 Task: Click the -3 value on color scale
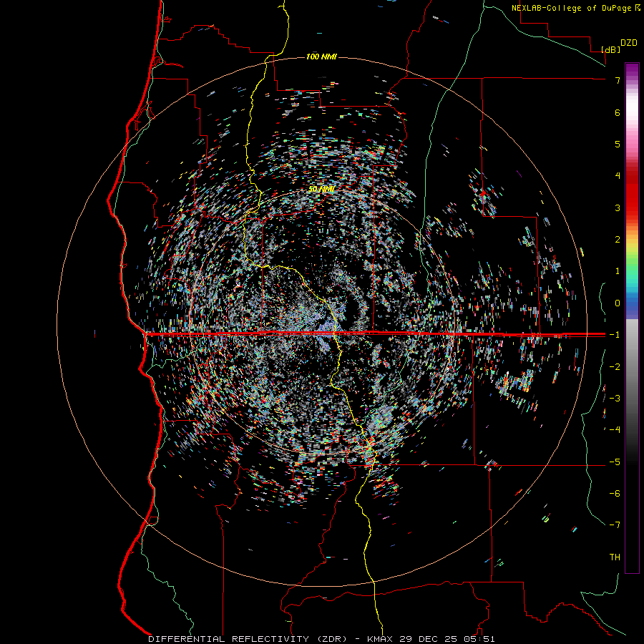pyautogui.click(x=615, y=399)
